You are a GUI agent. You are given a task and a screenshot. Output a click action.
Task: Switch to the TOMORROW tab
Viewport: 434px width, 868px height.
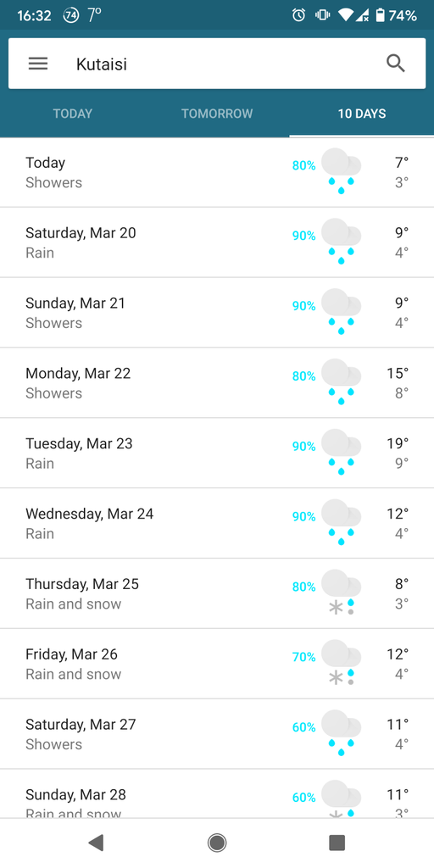[217, 114]
